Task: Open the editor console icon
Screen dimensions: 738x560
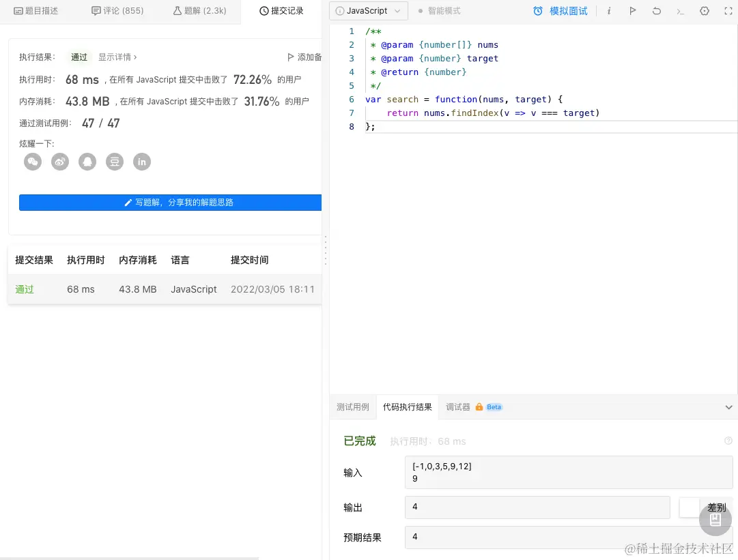Action: 680,11
